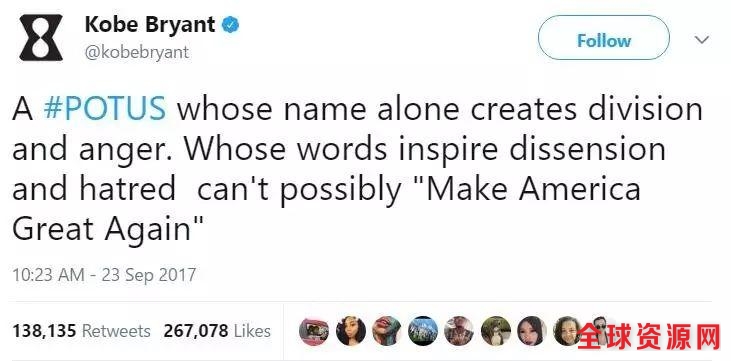Open the red-lips teal face liker avatar

pos(386,331)
